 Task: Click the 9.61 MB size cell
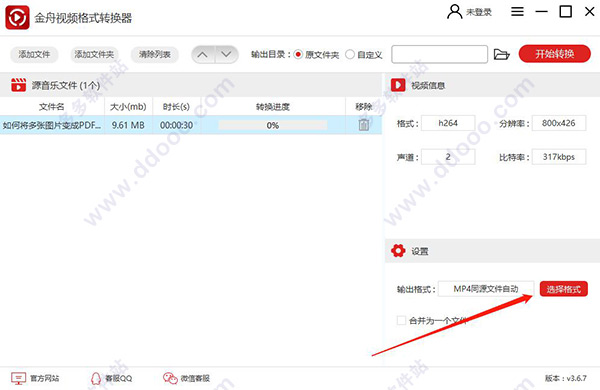[x=128, y=125]
